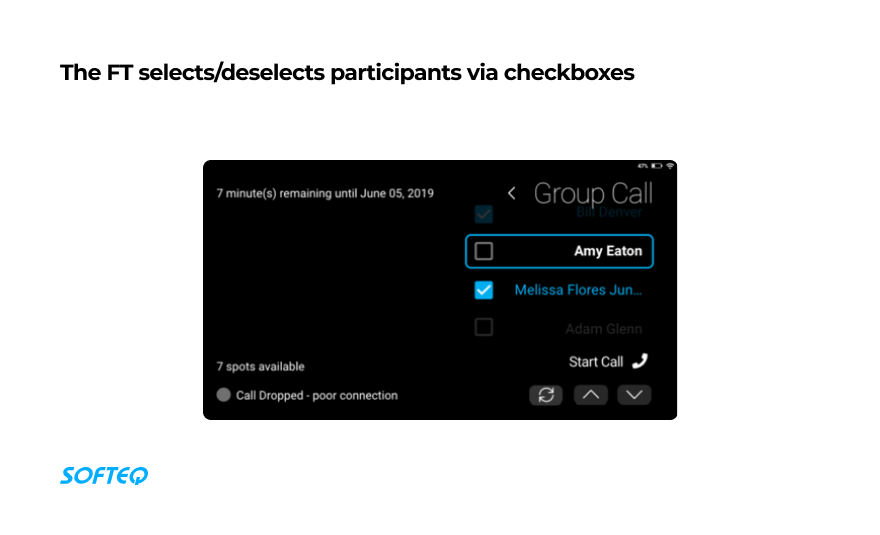The image size is (880, 535).
Task: Check the Amy Eaton checkbox
Action: click(484, 251)
